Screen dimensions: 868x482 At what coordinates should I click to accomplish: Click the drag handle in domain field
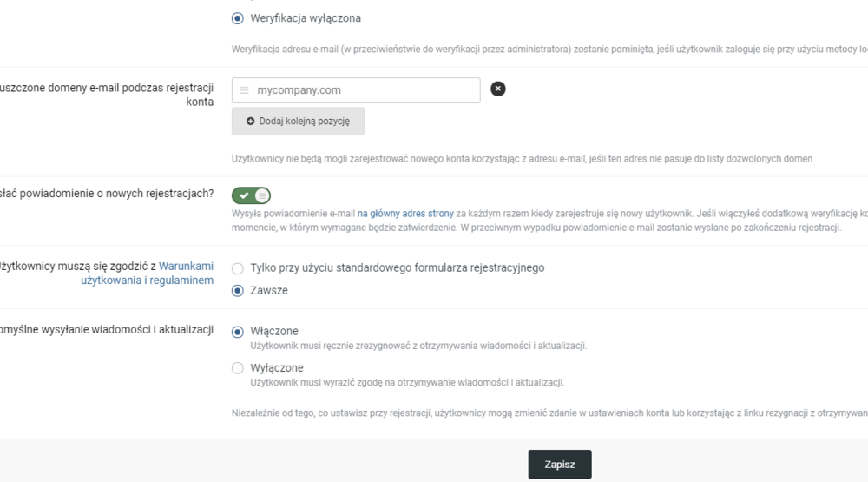pos(244,90)
